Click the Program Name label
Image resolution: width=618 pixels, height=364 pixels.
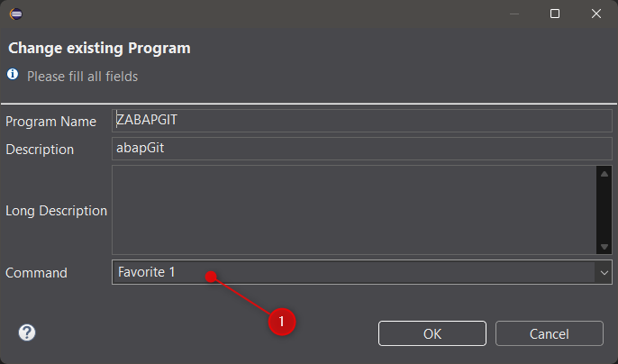pyautogui.click(x=50, y=122)
